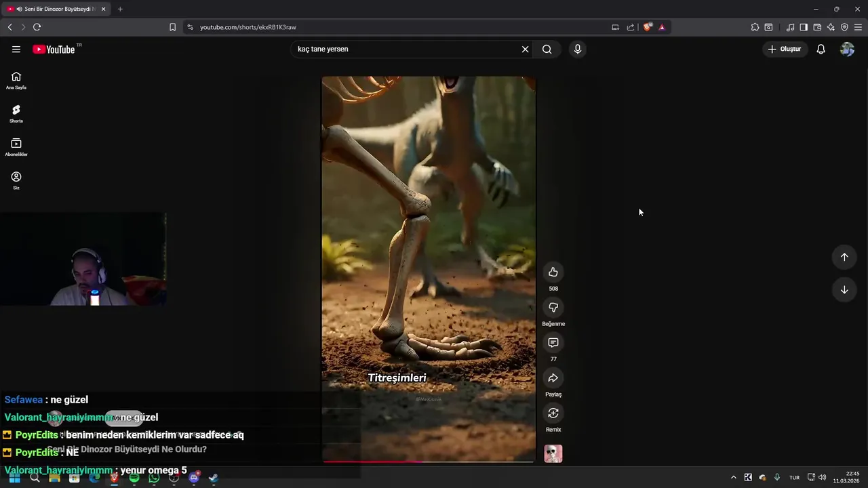Seek on the Short's red progress bar
Viewport: 868px width, 488px height.
429,462
